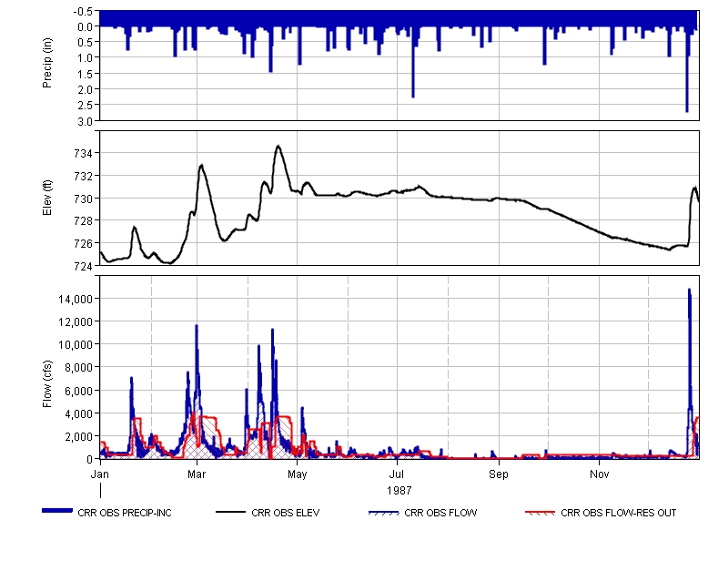
Task: Click the 734 tick on elevation axis
Action: tap(83, 153)
